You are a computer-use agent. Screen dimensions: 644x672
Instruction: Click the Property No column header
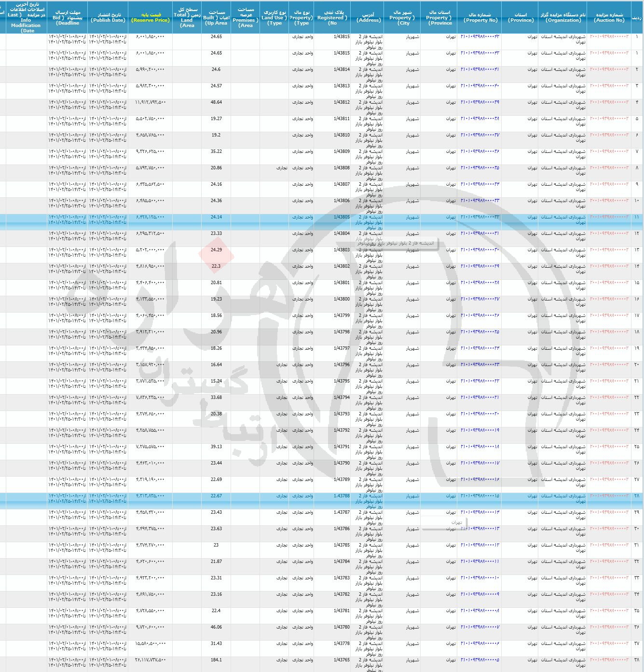click(x=480, y=17)
